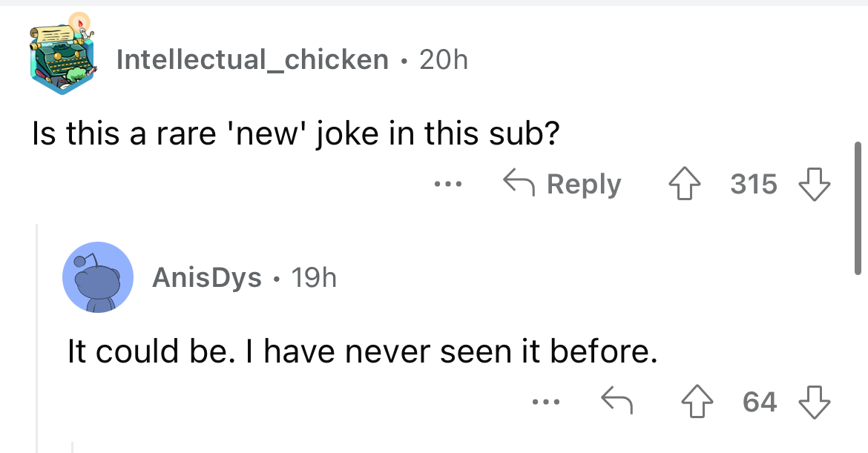The image size is (868, 453).
Task: Click the 315 vote score
Action: (x=754, y=184)
